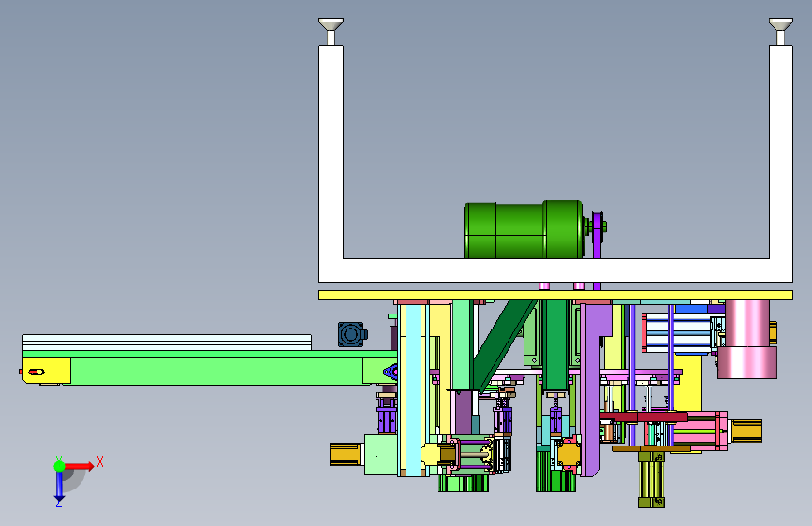
Task: Select the white U-shaped frame
Action: [x=555, y=270]
